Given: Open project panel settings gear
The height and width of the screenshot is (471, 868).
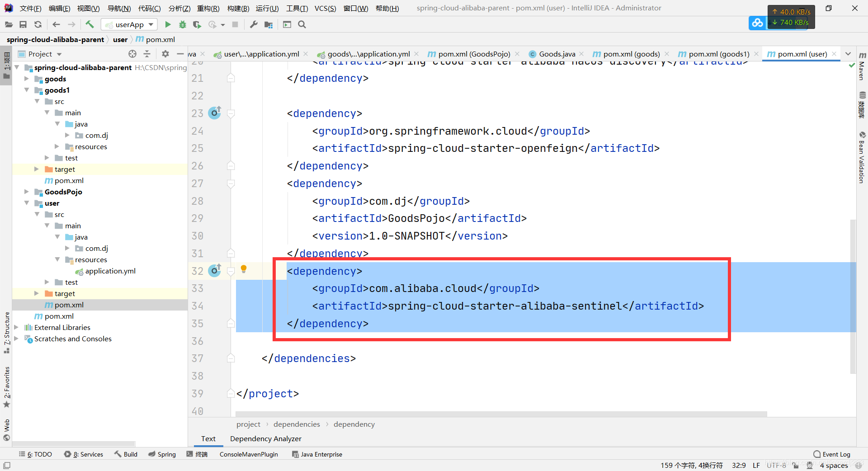Looking at the screenshot, I should point(165,54).
